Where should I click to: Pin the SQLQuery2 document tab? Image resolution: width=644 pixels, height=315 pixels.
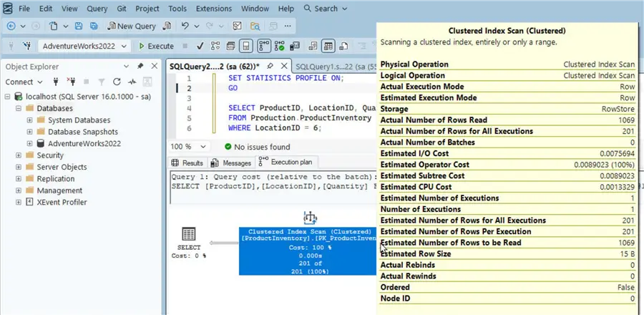pyautogui.click(x=270, y=66)
